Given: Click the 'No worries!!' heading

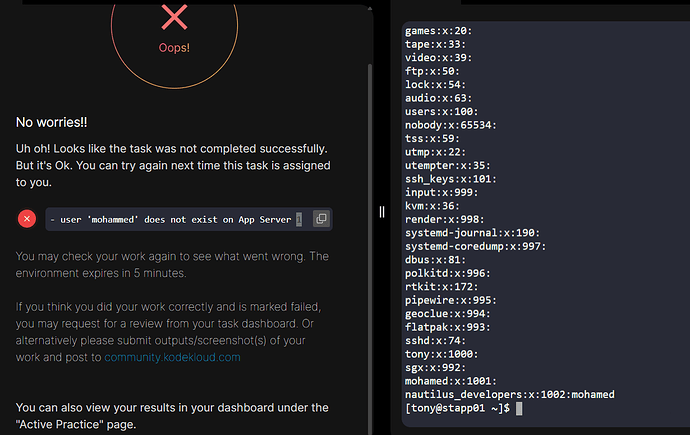Looking at the screenshot, I should pyautogui.click(x=51, y=122).
